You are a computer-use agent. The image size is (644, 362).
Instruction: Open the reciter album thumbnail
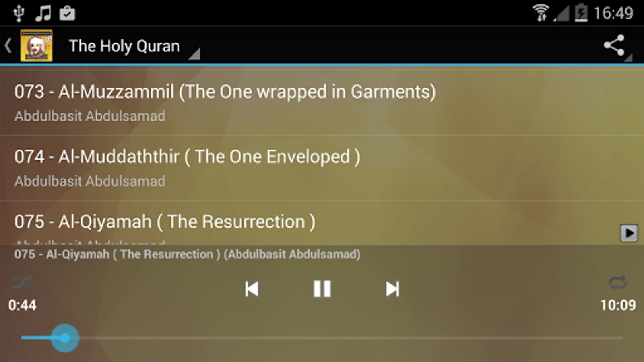[36, 45]
